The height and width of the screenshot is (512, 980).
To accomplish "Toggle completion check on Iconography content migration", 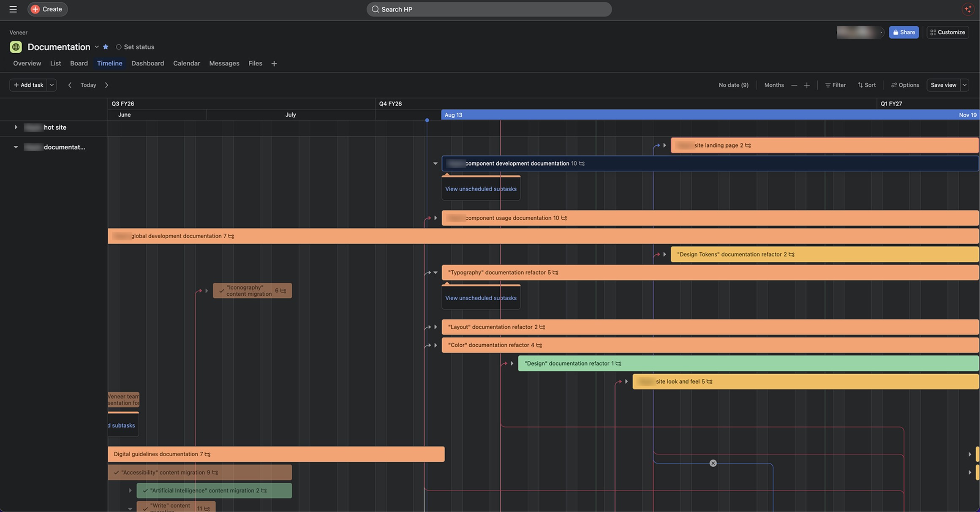I will (x=222, y=291).
